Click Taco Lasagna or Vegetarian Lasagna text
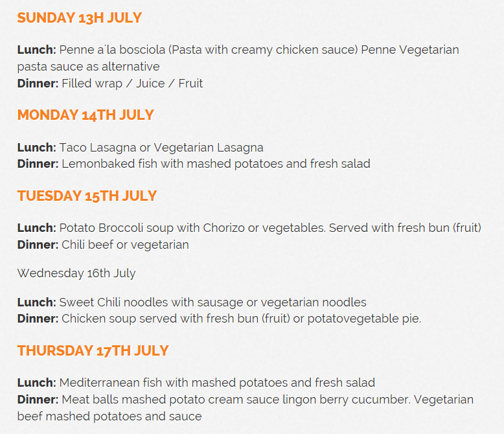This screenshot has height=434, width=504. coord(161,148)
